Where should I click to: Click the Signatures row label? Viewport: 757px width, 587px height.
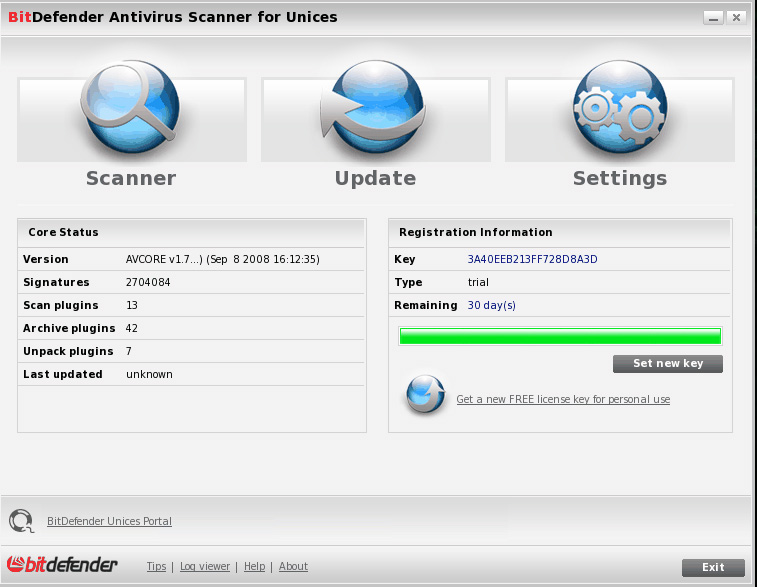point(56,282)
